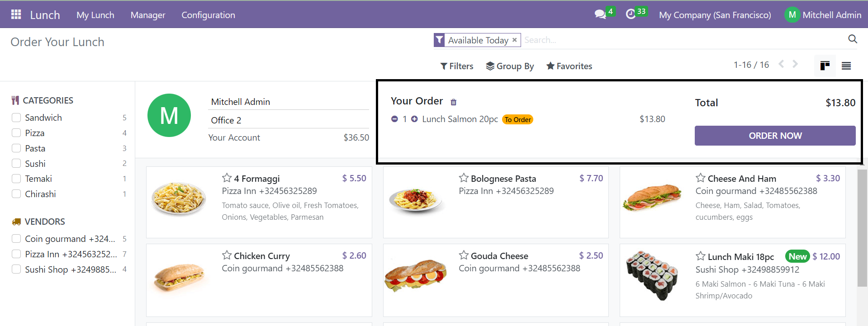Tick the Pizza Inn vendor checkbox

coord(16,254)
